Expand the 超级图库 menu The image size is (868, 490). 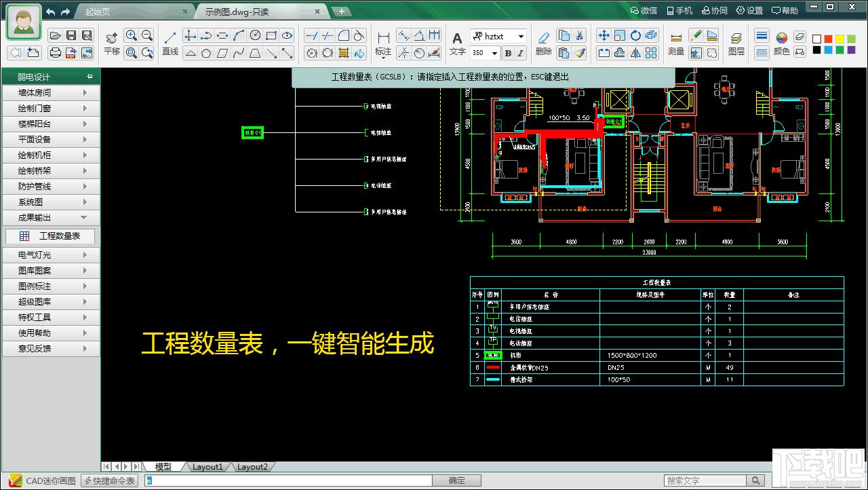52,301
